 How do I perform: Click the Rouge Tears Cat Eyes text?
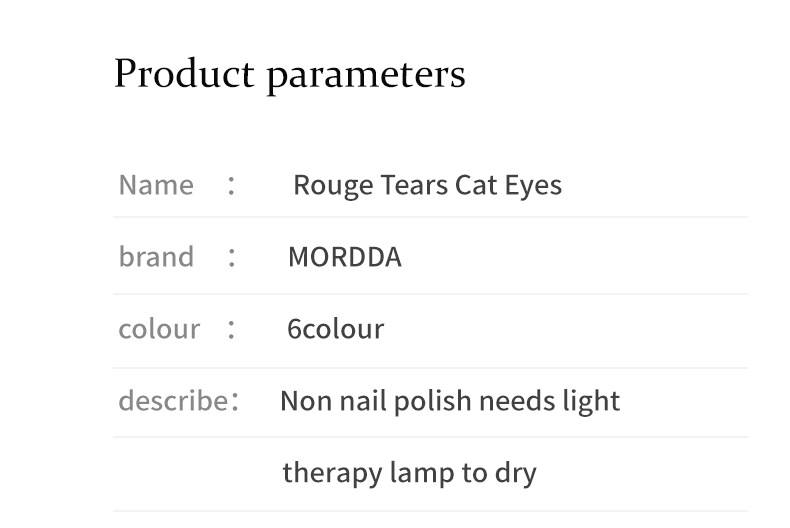click(427, 186)
